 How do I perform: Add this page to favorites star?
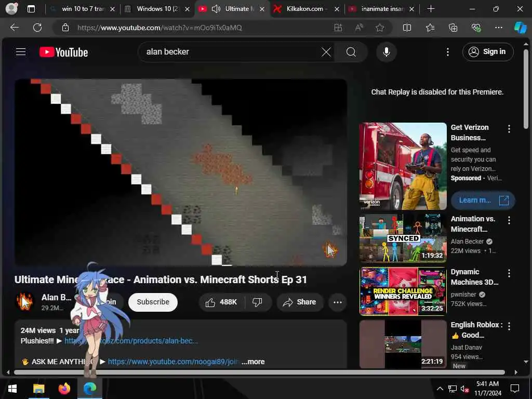380,28
